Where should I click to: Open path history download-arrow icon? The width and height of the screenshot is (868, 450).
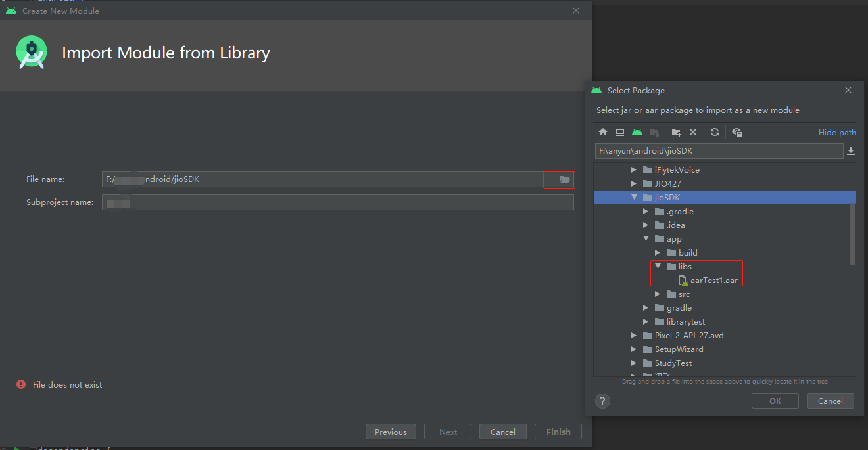851,151
